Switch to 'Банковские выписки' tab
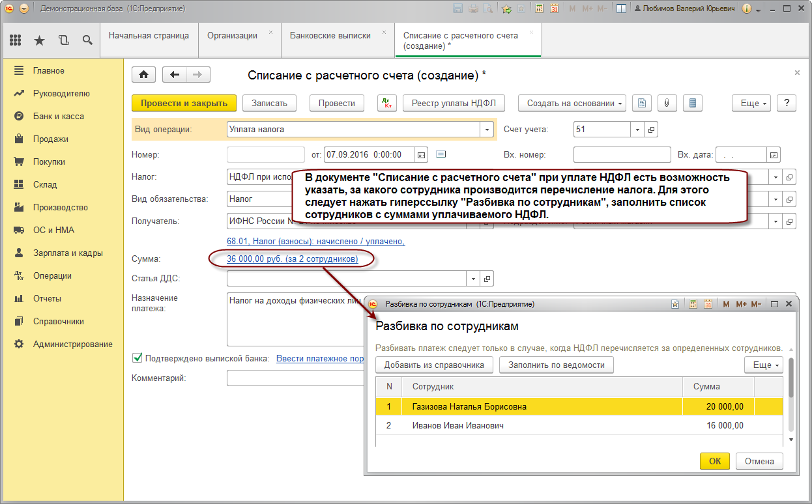 (330, 36)
